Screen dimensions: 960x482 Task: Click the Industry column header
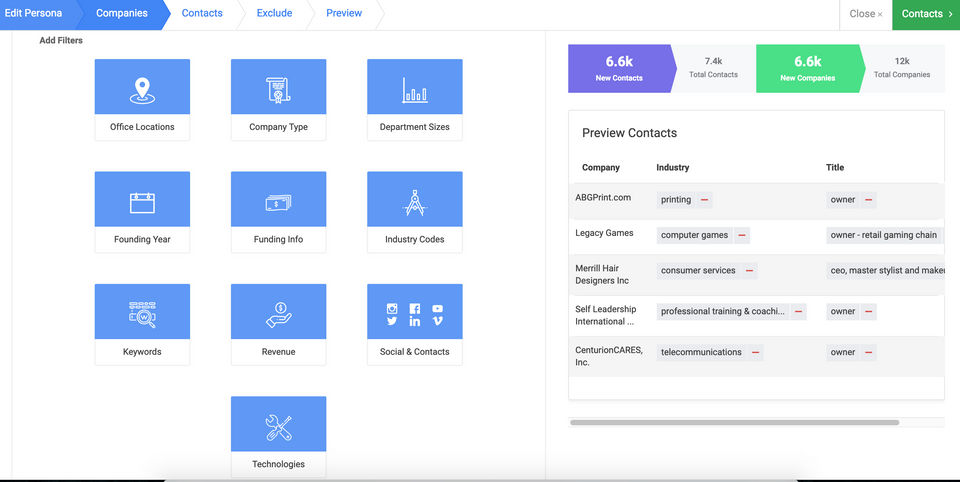pyautogui.click(x=672, y=167)
